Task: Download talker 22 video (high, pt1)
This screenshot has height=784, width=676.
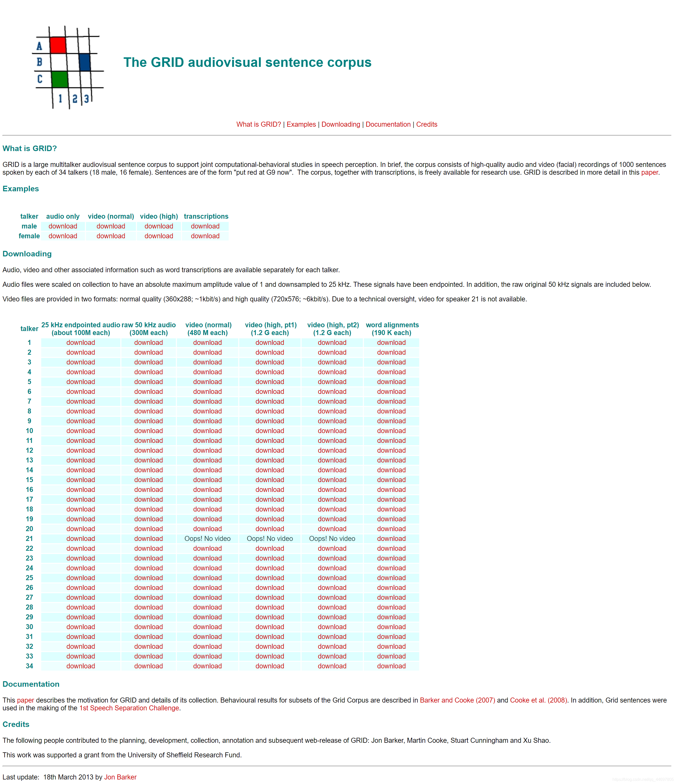Action: click(270, 549)
